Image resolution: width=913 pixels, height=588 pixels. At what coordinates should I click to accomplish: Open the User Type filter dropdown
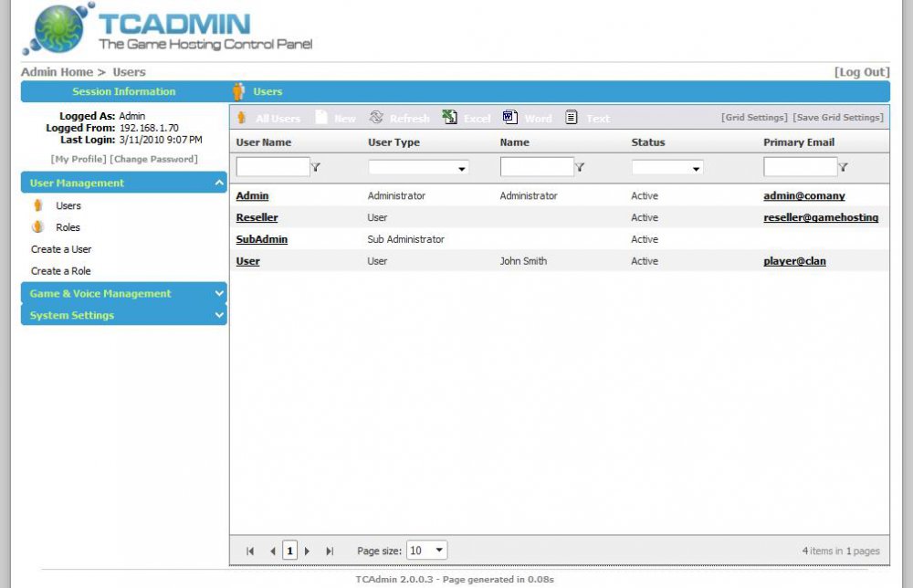(462, 169)
